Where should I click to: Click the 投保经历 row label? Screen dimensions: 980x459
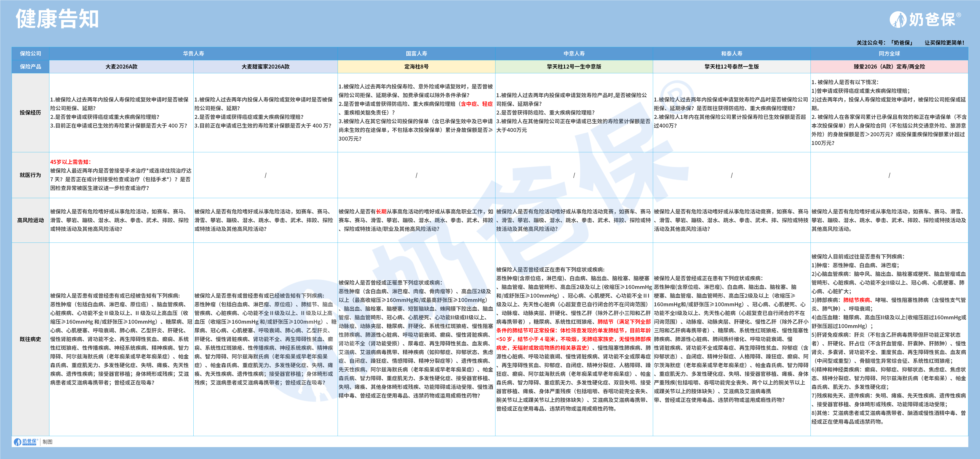click(30, 113)
